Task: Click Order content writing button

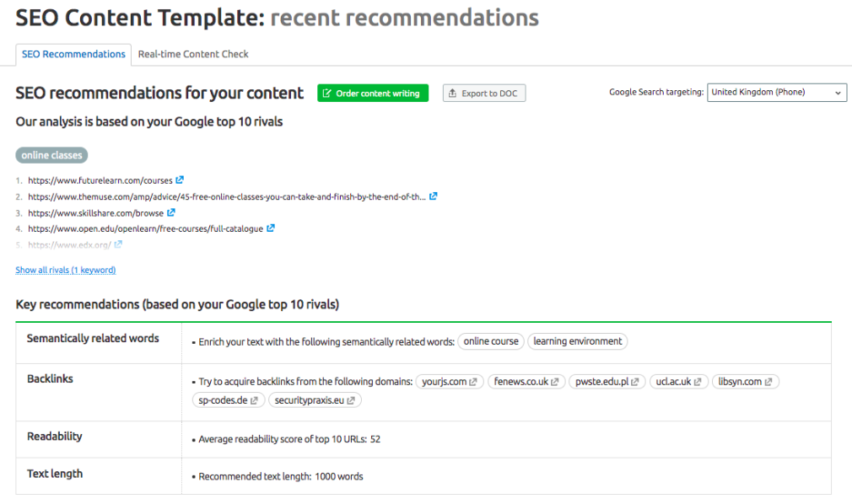Action: (x=373, y=94)
